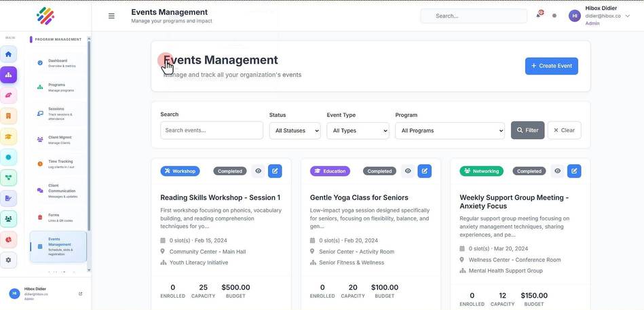Viewport: 644px width, 310px height.
Task: Click Wellness Center - Conference Room location text
Action: pos(514,260)
